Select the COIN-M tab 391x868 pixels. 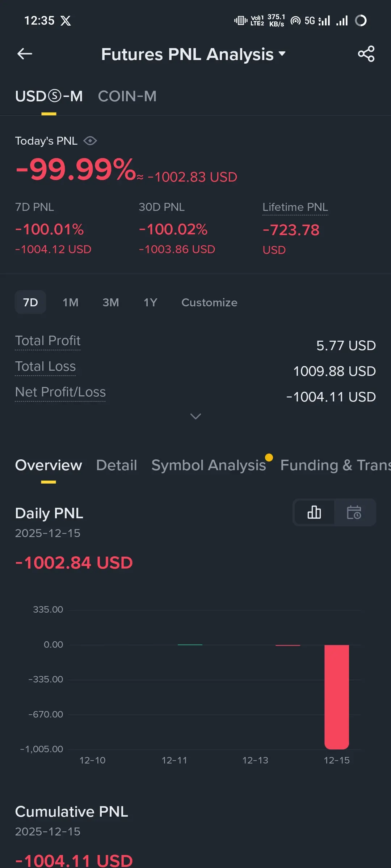click(x=127, y=96)
